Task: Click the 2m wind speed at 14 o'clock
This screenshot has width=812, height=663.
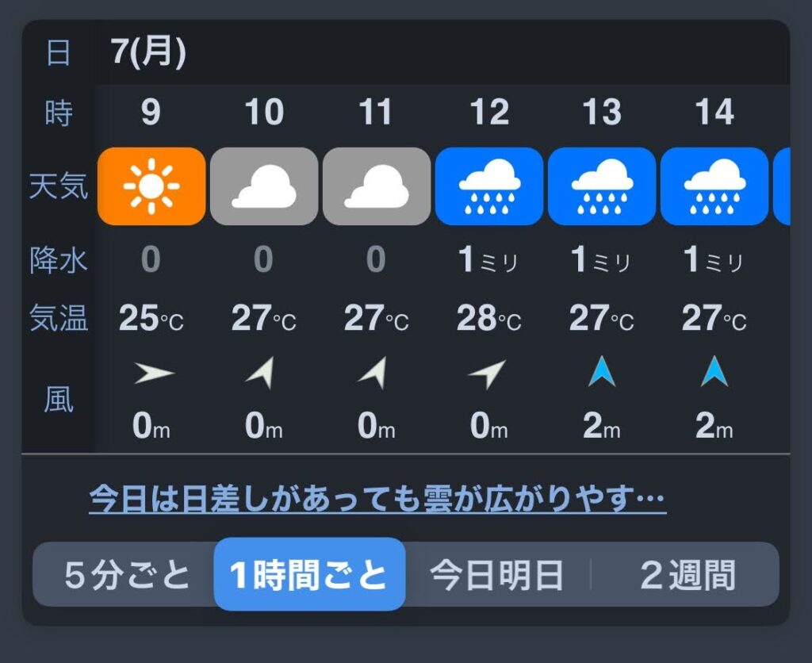Action: pyautogui.click(x=714, y=427)
